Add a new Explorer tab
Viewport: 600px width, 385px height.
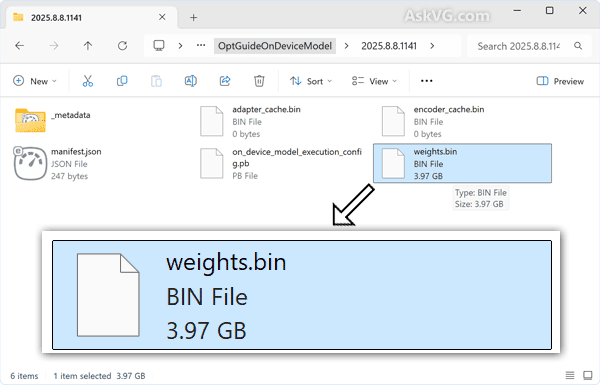pyautogui.click(x=194, y=18)
